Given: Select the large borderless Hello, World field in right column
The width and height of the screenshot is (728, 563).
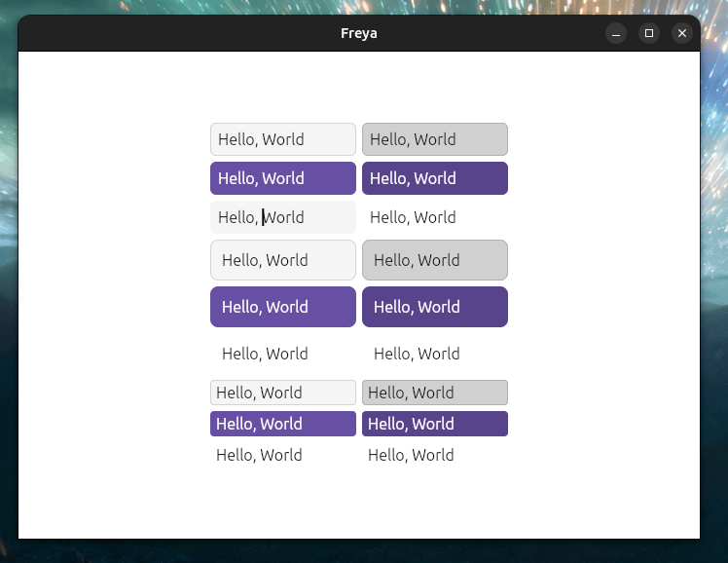Looking at the screenshot, I should pyautogui.click(x=435, y=354).
